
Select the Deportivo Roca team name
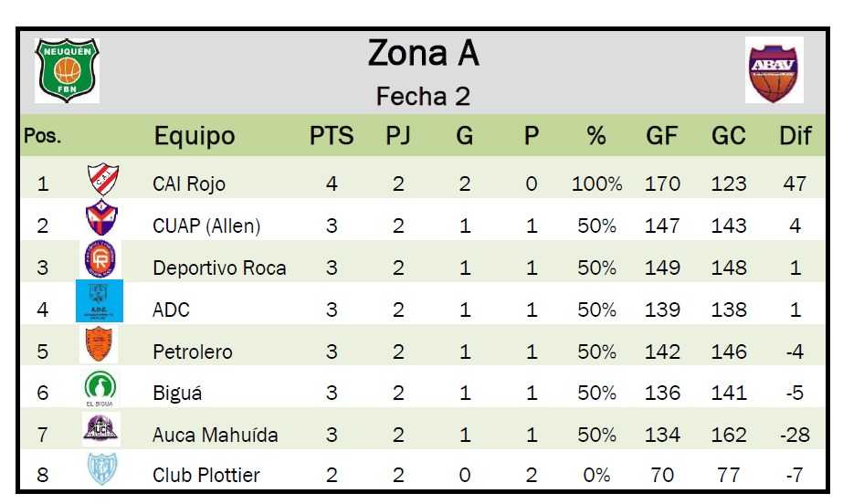[219, 268]
